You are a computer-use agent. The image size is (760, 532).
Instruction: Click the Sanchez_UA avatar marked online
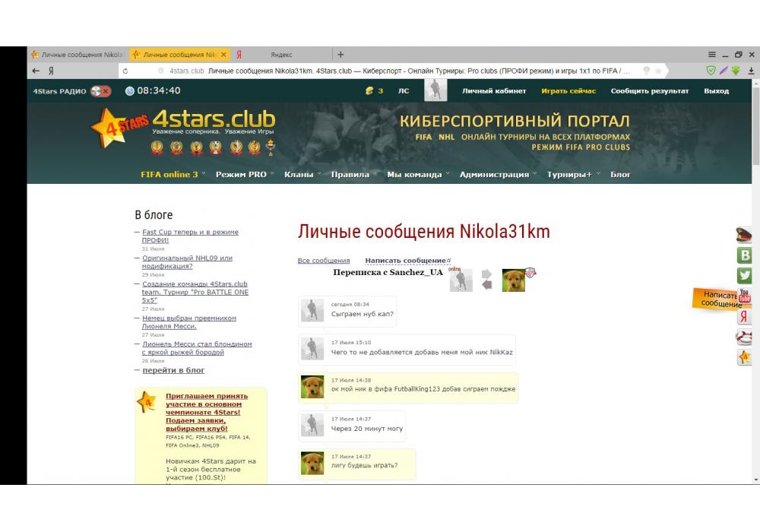pos(461,280)
